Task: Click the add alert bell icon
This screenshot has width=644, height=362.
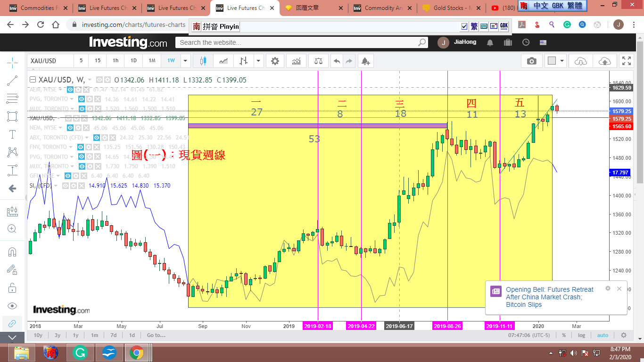Action: point(365,61)
